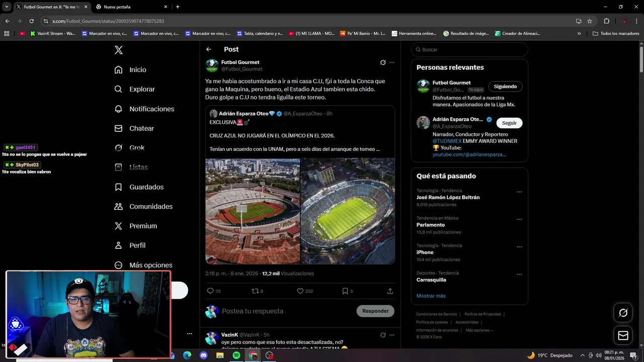Viewport: 644px width, 362px height.
Task: Open youtube.com/@adrianesparza link
Action: click(469, 154)
